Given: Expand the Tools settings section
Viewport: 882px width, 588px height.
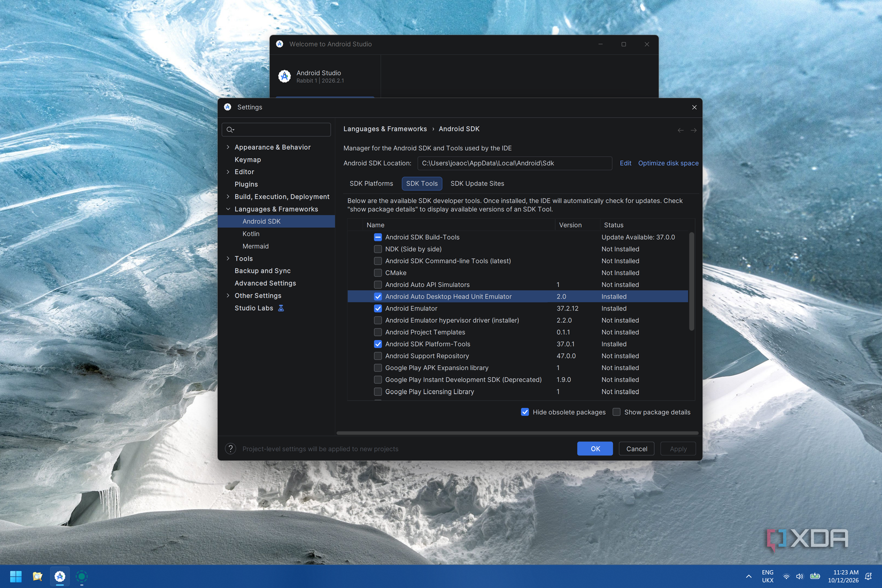Looking at the screenshot, I should click(x=228, y=259).
